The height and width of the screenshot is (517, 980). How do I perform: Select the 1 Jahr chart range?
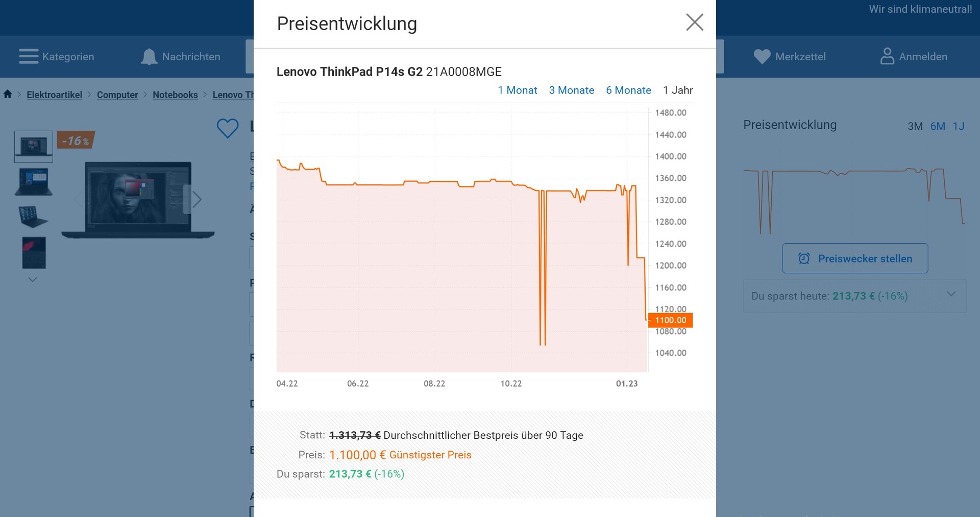tap(677, 90)
